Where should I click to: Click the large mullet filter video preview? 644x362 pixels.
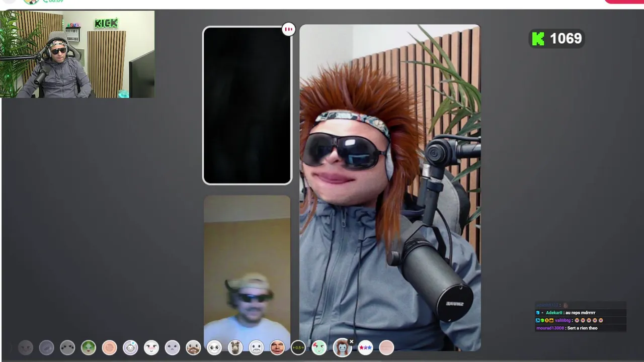tap(390, 187)
